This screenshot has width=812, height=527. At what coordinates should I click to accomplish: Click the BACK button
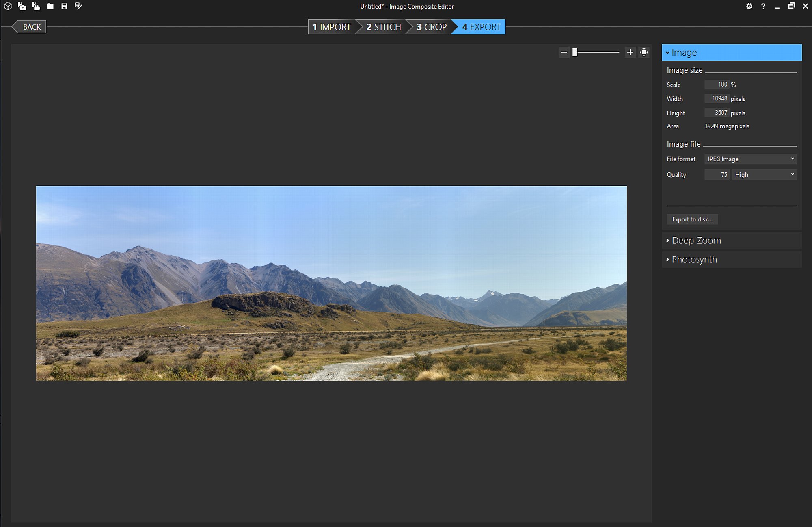click(29, 27)
